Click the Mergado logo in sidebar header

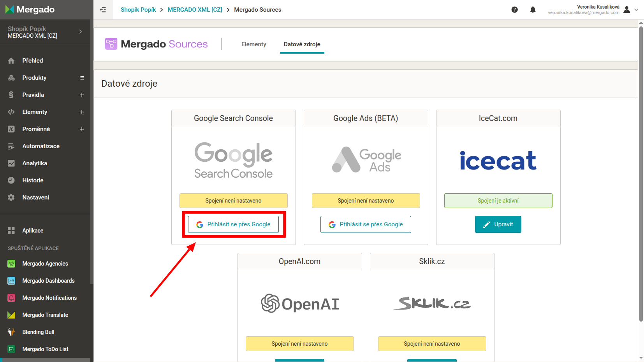pyautogui.click(x=30, y=9)
